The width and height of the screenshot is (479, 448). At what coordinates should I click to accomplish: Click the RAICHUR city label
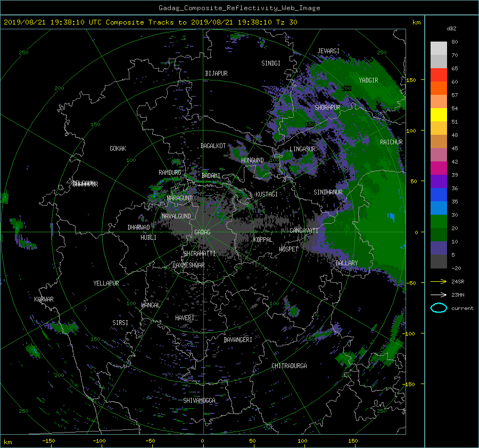coord(391,142)
